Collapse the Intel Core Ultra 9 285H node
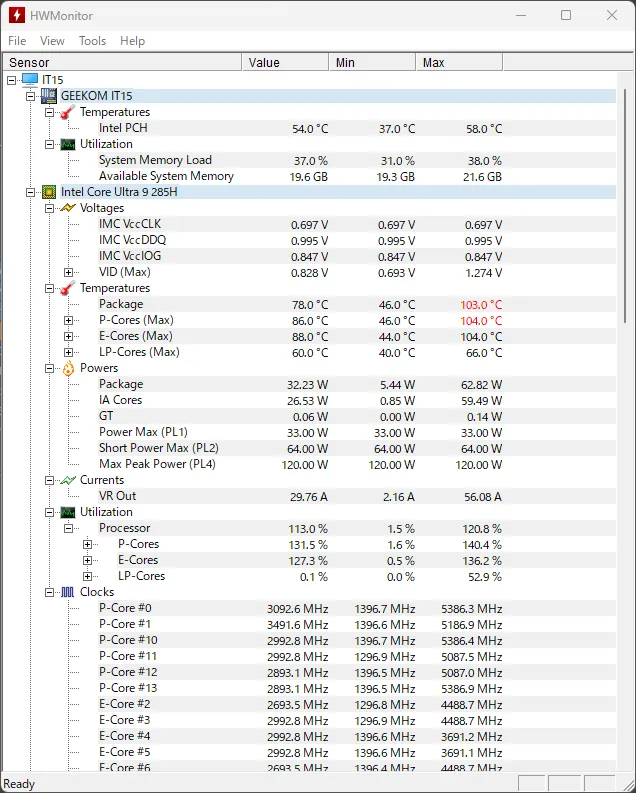This screenshot has width=636, height=793. pyautogui.click(x=30, y=192)
